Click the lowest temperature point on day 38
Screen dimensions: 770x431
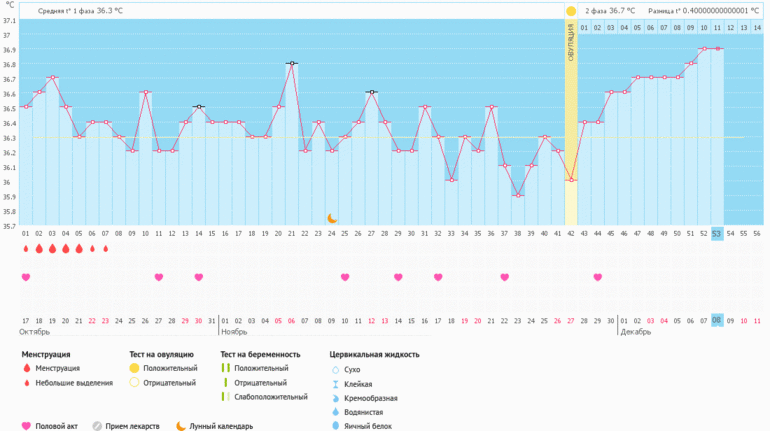pyautogui.click(x=518, y=195)
